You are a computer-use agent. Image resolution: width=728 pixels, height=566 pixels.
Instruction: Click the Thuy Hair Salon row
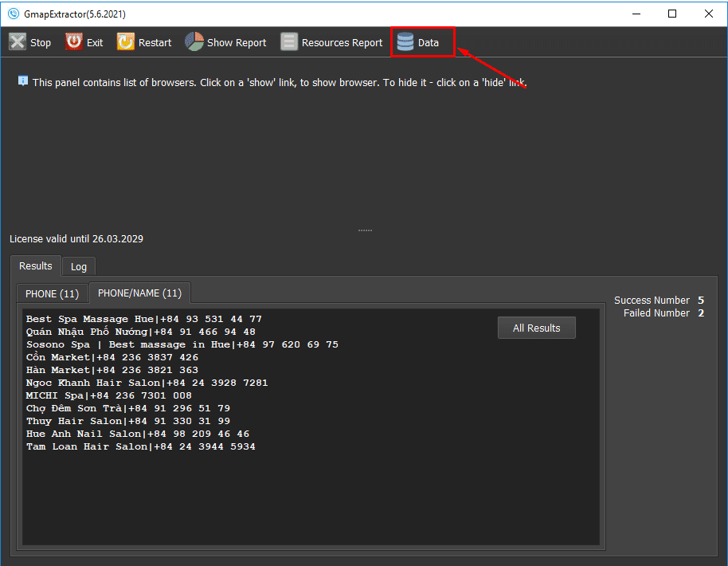128,422
